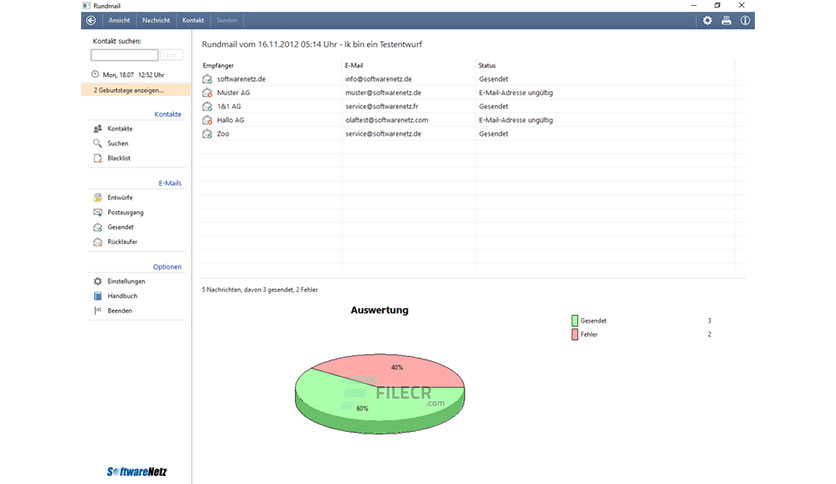Click the icon beside Zoo recipient
Image resolution: width=836 pixels, height=484 pixels.
pos(207,134)
